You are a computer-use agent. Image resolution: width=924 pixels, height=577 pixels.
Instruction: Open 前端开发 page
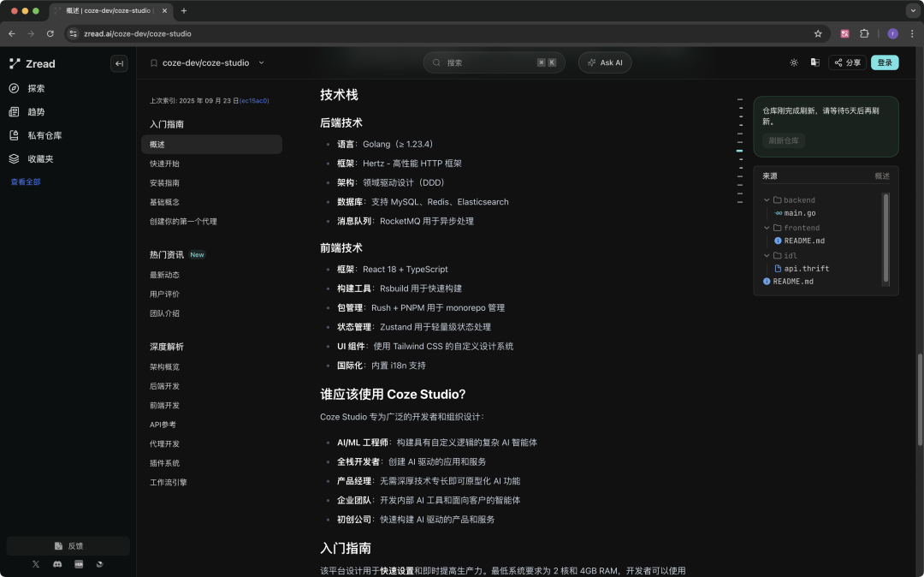[164, 406]
